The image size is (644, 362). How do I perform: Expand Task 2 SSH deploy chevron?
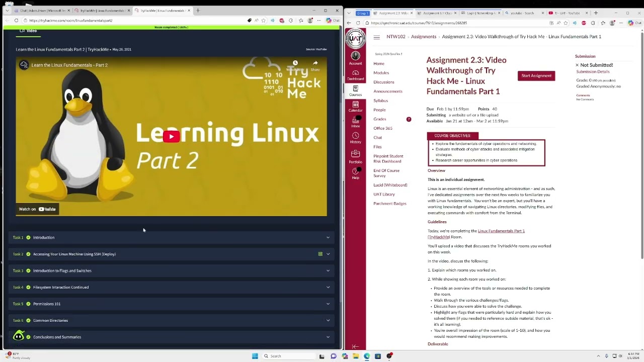pyautogui.click(x=328, y=254)
